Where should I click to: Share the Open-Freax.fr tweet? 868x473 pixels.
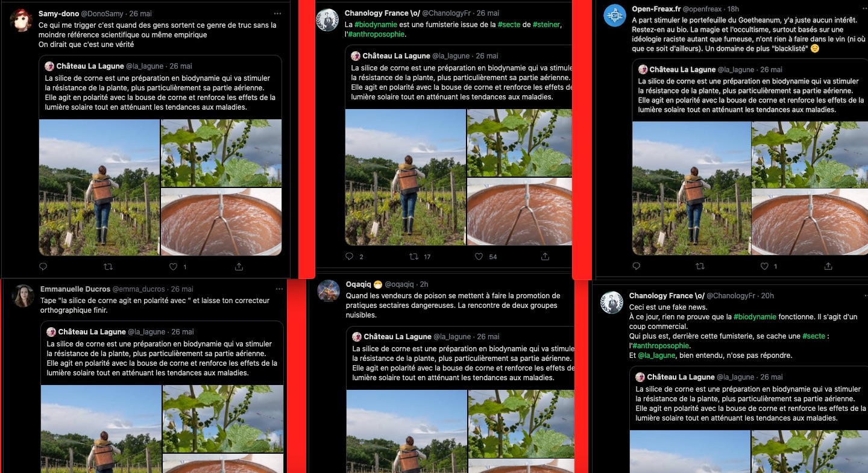(829, 266)
